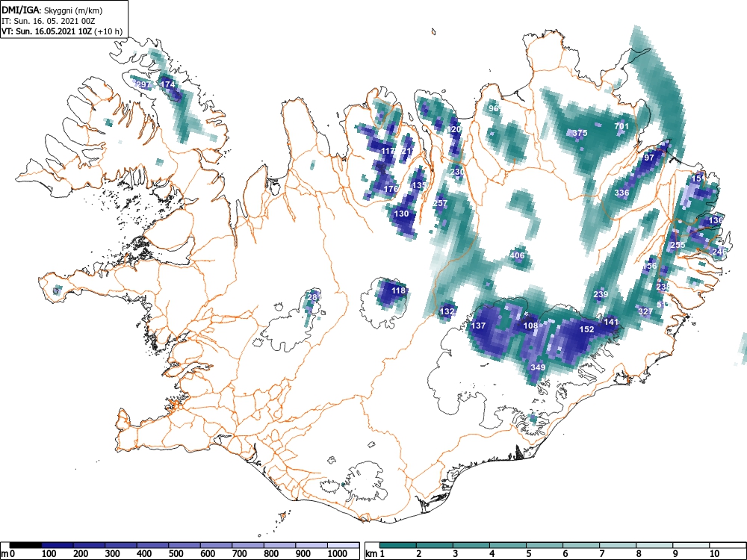Click the 246 value near the east coast
Screen dimensions: 747x560
tap(719, 252)
